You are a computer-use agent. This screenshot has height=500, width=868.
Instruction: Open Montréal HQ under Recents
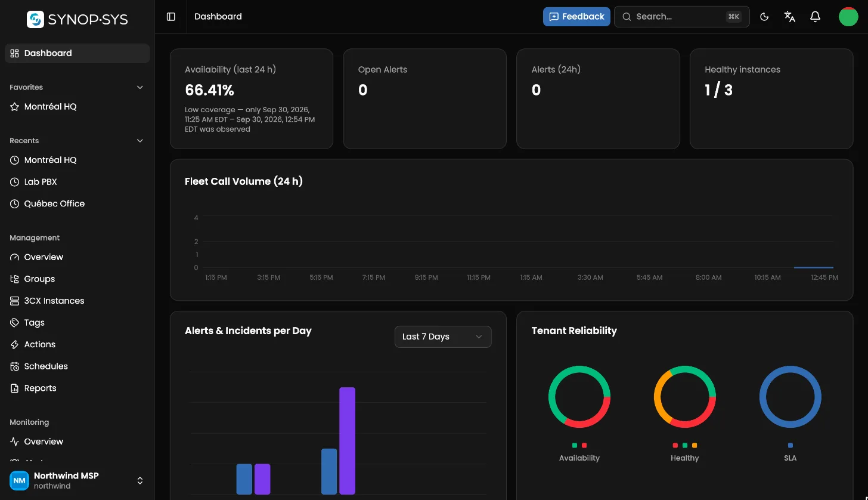point(77,160)
